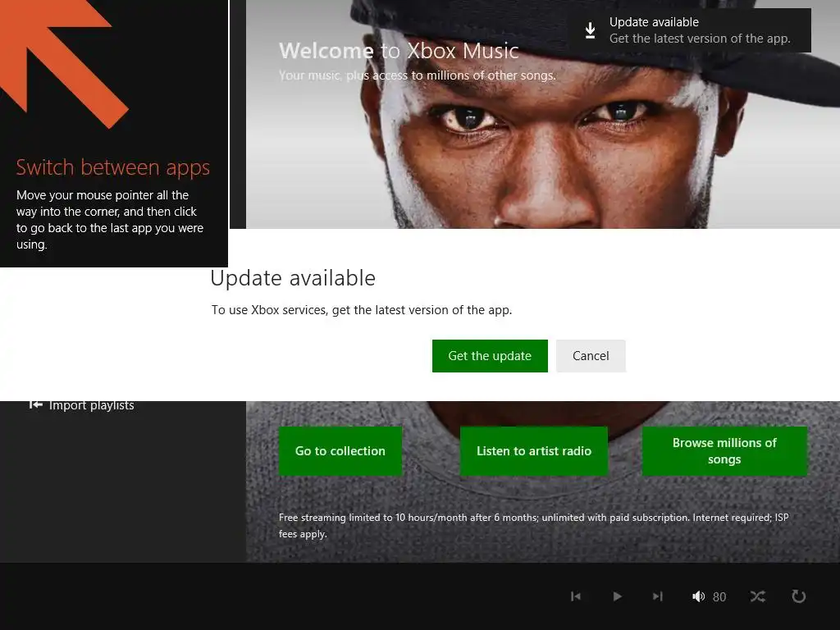This screenshot has width=840, height=630.
Task: Toggle repeat playback
Action: click(798, 596)
